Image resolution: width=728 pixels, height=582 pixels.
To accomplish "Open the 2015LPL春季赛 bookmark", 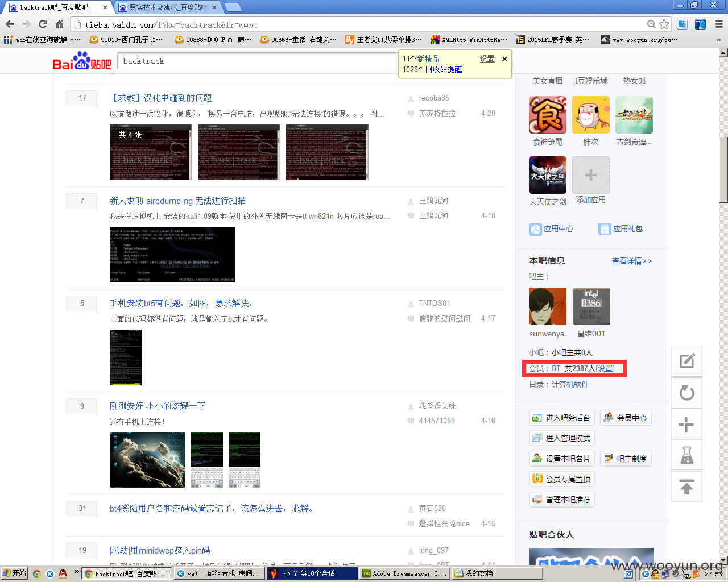I will click(x=553, y=40).
